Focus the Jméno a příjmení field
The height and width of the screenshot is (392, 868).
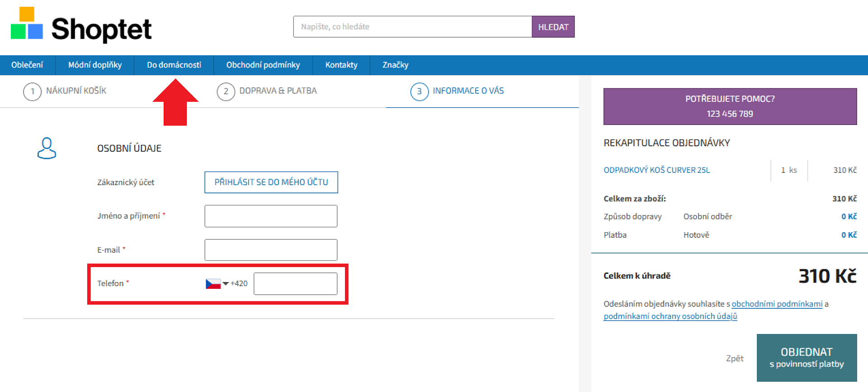point(271,216)
